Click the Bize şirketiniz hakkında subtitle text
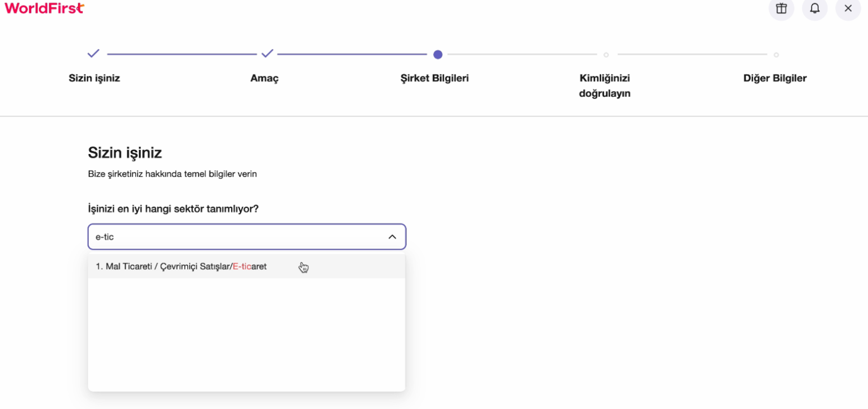The height and width of the screenshot is (409, 868). tap(172, 174)
